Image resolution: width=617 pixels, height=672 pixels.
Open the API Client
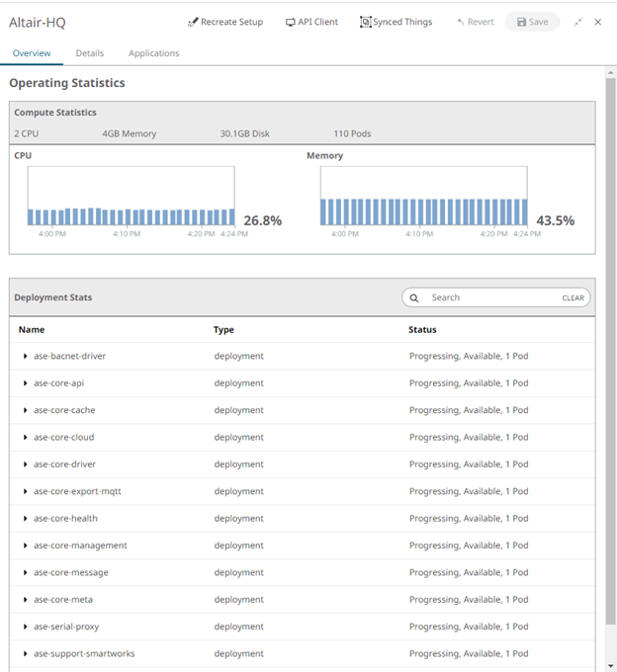pyautogui.click(x=311, y=22)
